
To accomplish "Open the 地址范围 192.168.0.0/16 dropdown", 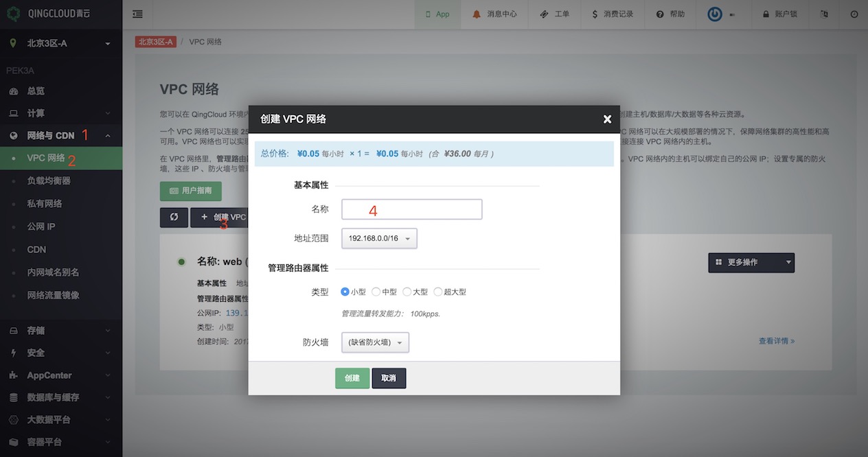I will (x=379, y=238).
